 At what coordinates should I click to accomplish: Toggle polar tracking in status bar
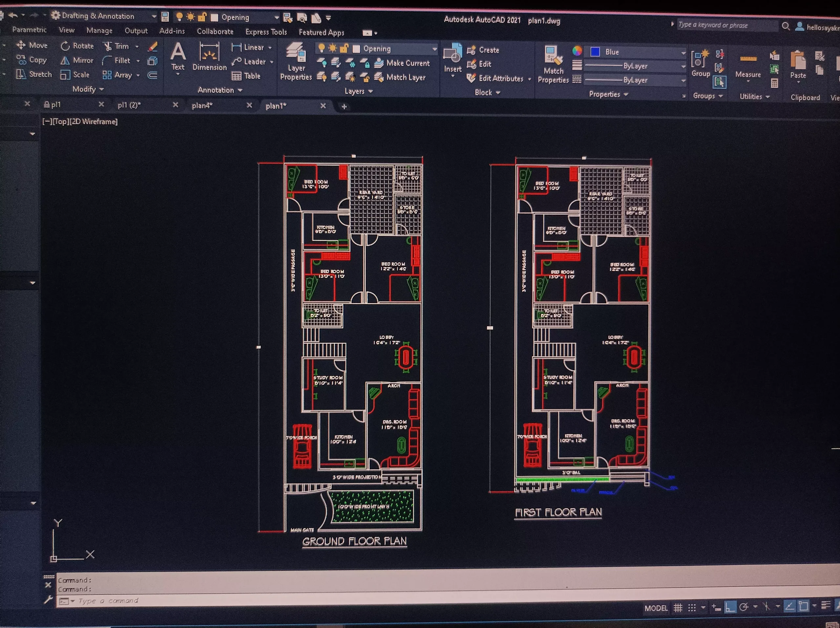pyautogui.click(x=744, y=608)
